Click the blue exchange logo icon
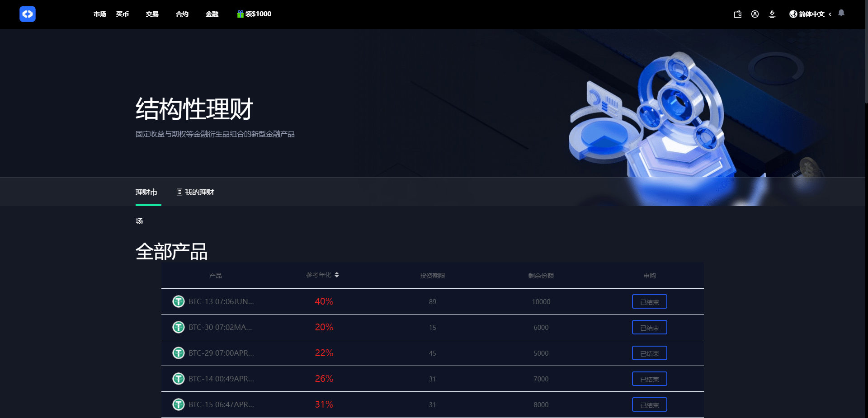This screenshot has height=418, width=868. [28, 14]
